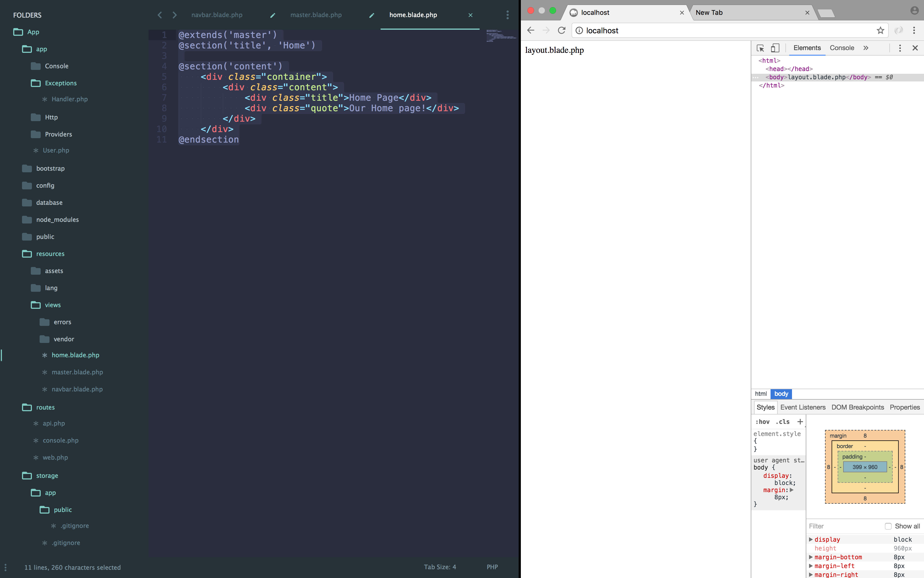924x578 pixels.
Task: Bookmark this page with the star icon
Action: tap(881, 31)
